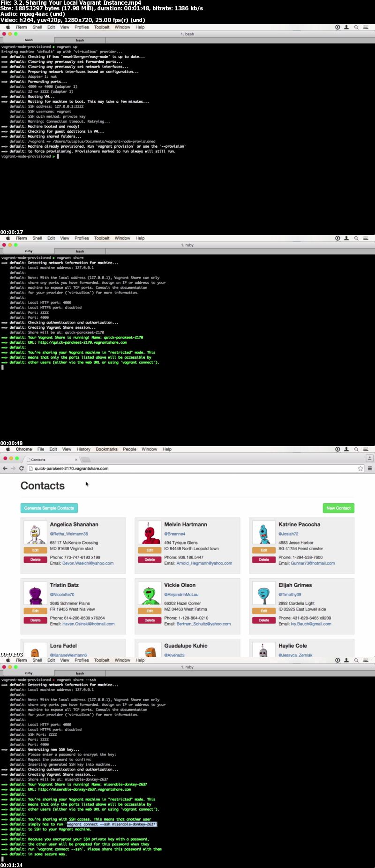Viewport: 375px width, 868px height.
Task: Delete the Tristin Batz contact
Action: 35,620
